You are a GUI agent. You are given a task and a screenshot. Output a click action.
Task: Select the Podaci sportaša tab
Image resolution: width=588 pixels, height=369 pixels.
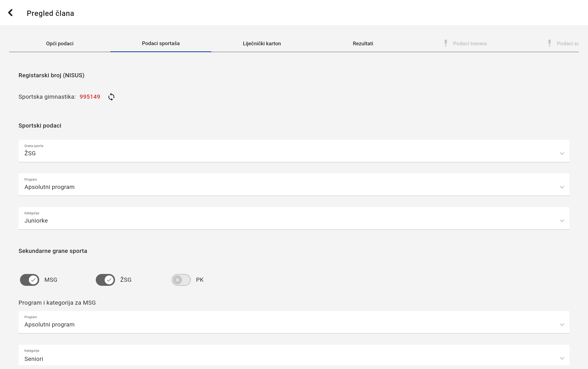tap(161, 43)
